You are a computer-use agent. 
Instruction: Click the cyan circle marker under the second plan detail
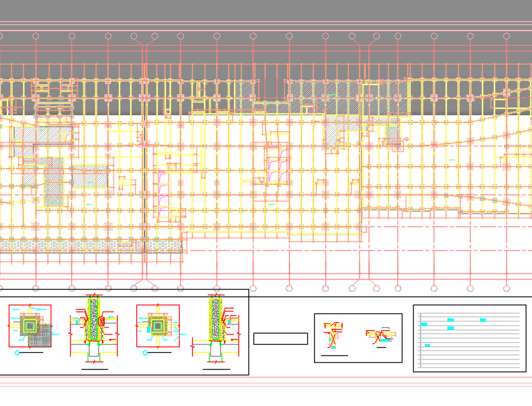pos(145,353)
